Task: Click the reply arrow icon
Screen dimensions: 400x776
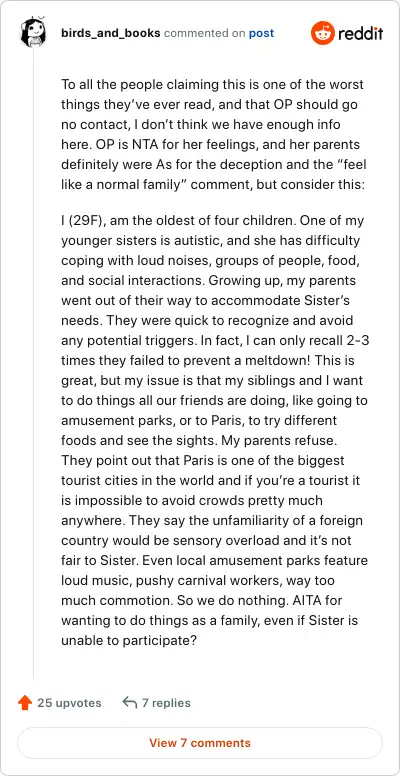Action: (130, 703)
